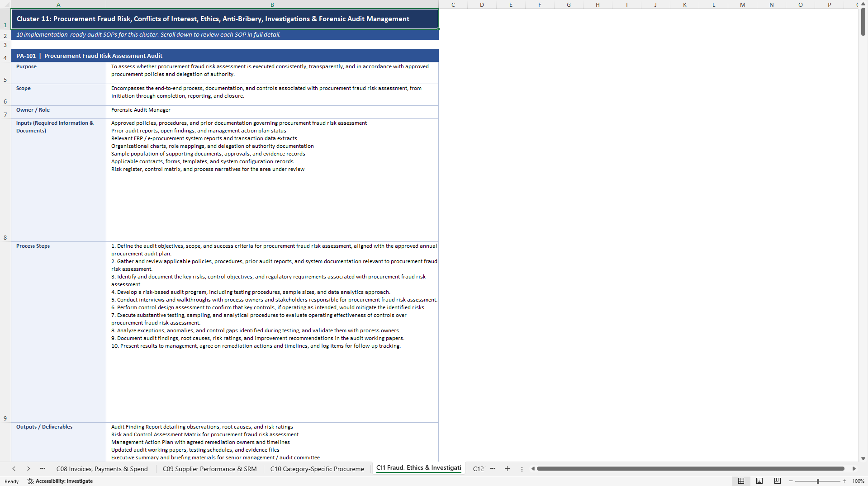Select row 1 header
The image size is (868, 486).
[5, 19]
